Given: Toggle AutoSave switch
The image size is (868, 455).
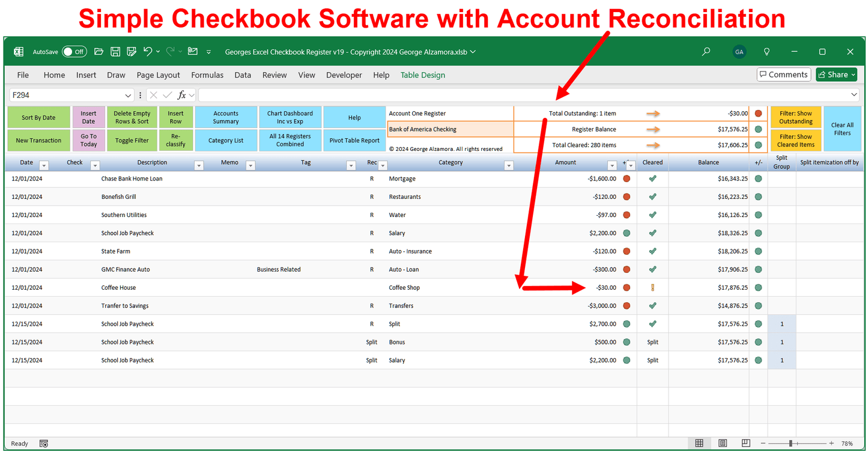Looking at the screenshot, I should [74, 52].
